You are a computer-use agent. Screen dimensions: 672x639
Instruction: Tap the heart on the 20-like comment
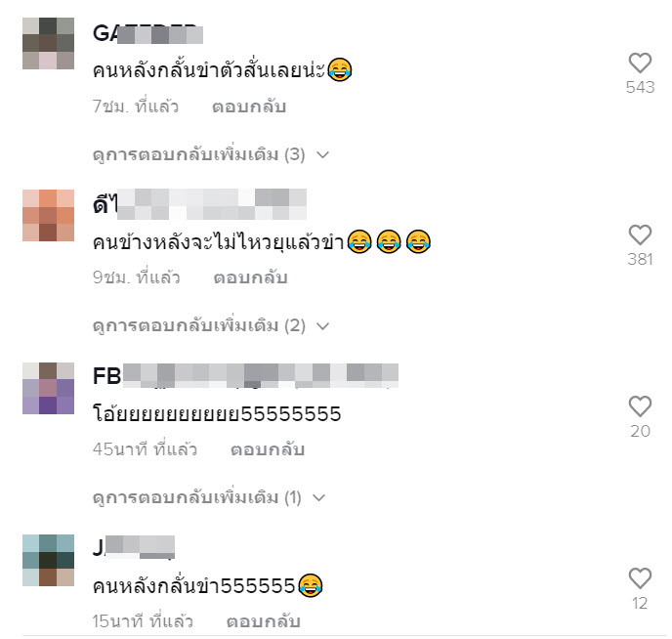pos(640,406)
